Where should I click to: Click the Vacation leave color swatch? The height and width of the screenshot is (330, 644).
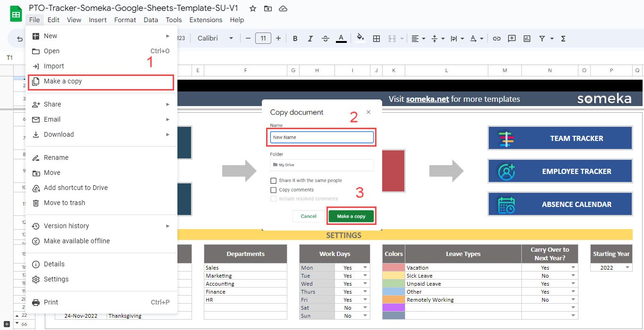[x=393, y=267]
